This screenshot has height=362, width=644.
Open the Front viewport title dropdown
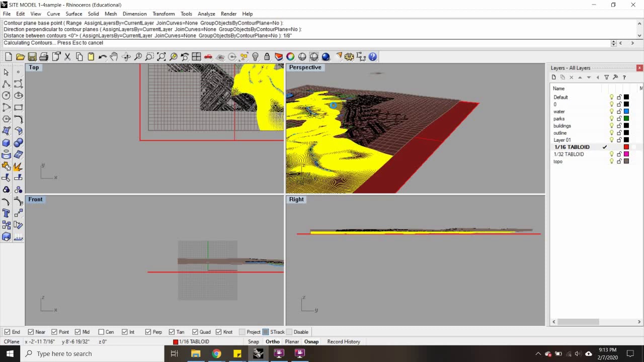pyautogui.click(x=35, y=200)
